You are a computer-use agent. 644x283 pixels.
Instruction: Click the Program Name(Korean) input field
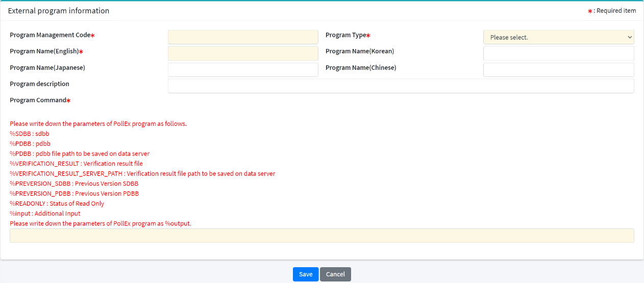(x=558, y=54)
